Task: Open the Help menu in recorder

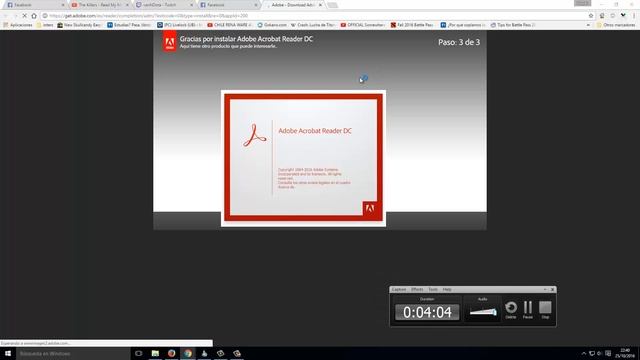Action: pyautogui.click(x=447, y=289)
